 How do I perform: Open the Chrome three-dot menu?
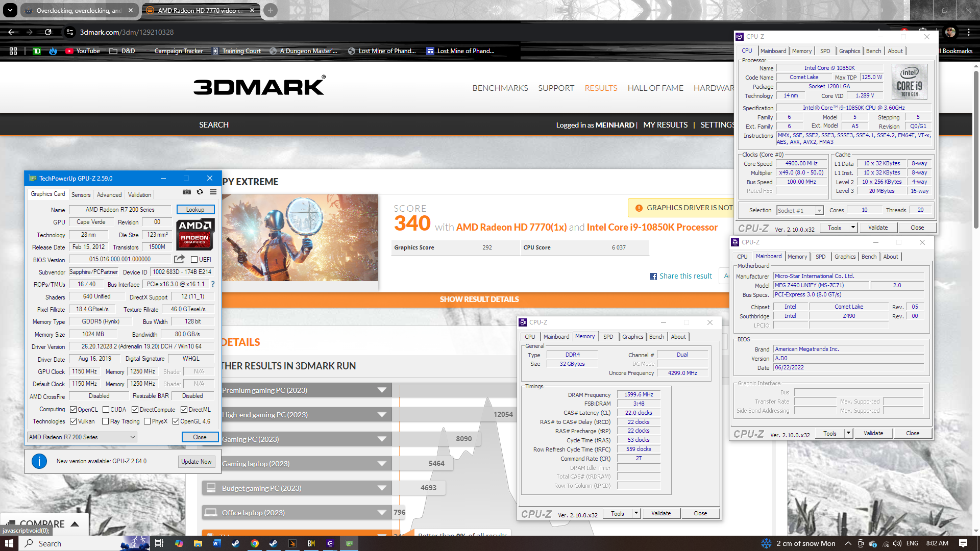click(968, 32)
